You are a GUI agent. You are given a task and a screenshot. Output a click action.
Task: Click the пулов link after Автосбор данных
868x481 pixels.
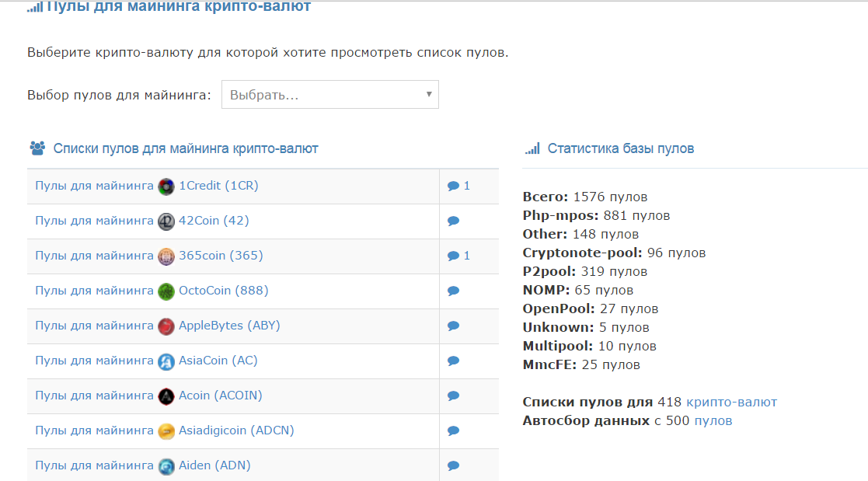(713, 420)
